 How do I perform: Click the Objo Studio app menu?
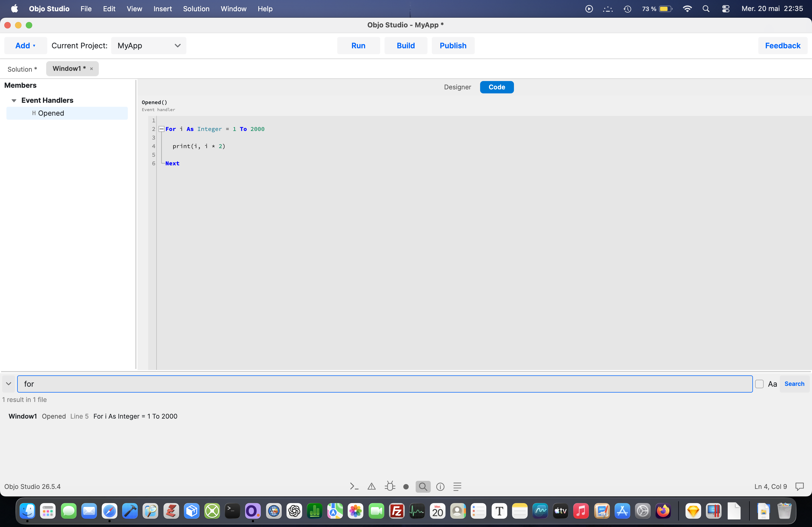pyautogui.click(x=49, y=9)
